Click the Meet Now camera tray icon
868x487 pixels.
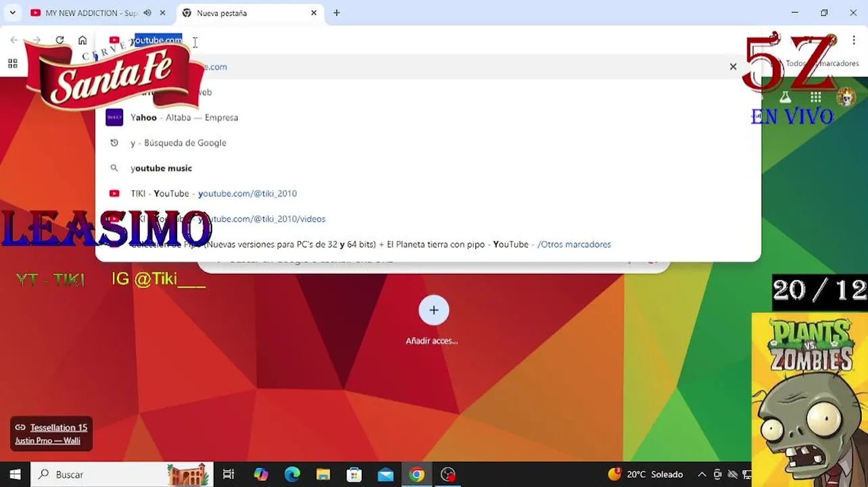(717, 474)
